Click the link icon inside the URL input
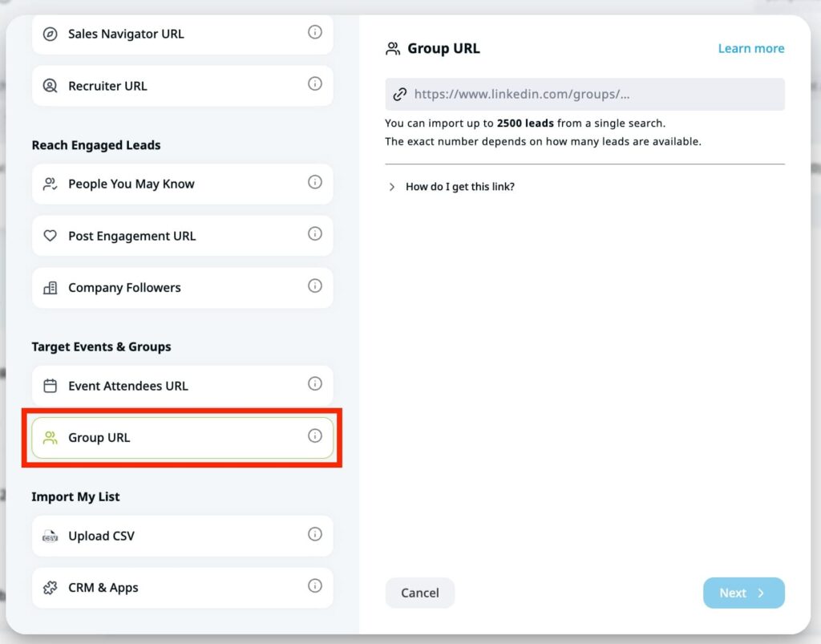This screenshot has width=821, height=644. click(x=400, y=94)
